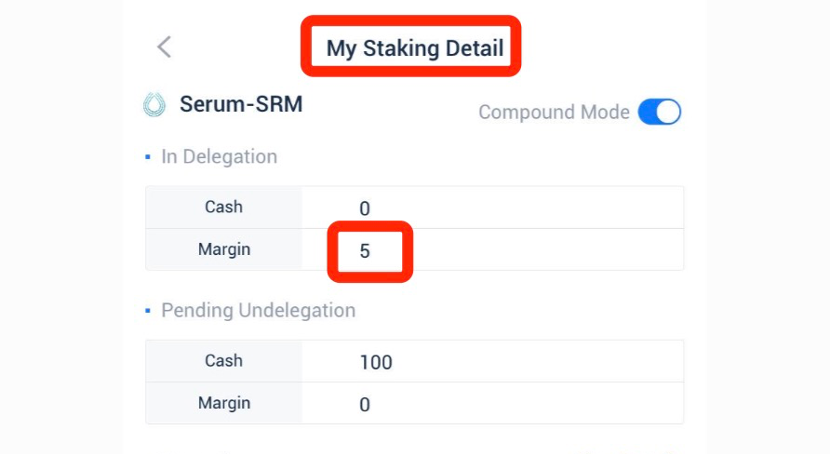The width and height of the screenshot is (830, 454).
Task: Click the In Delegation section header
Action: pos(219,157)
